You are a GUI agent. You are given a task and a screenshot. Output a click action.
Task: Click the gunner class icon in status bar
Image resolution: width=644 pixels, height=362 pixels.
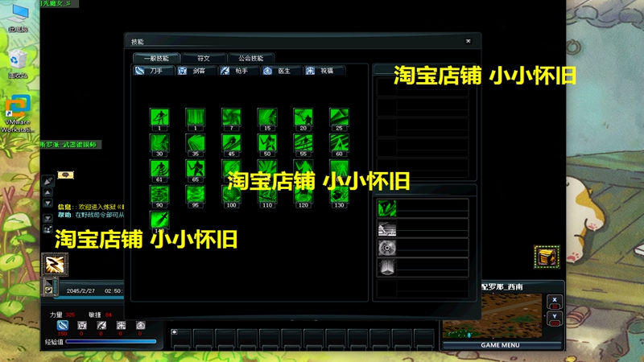click(101, 326)
